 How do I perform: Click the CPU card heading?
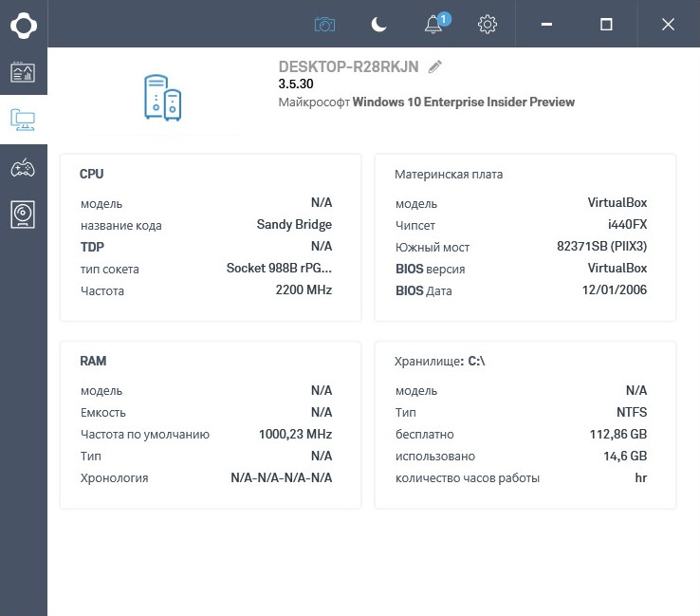(91, 174)
